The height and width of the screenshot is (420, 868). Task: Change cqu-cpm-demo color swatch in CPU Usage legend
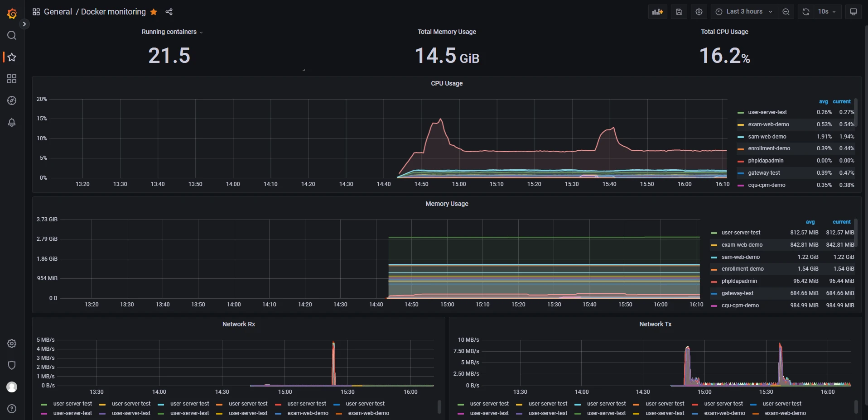[741, 186]
